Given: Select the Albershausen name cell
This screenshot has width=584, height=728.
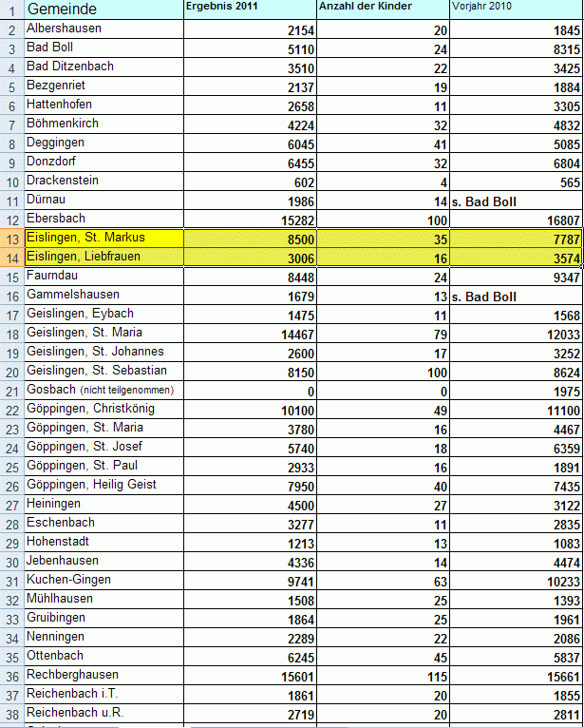Looking at the screenshot, I should tap(103, 29).
